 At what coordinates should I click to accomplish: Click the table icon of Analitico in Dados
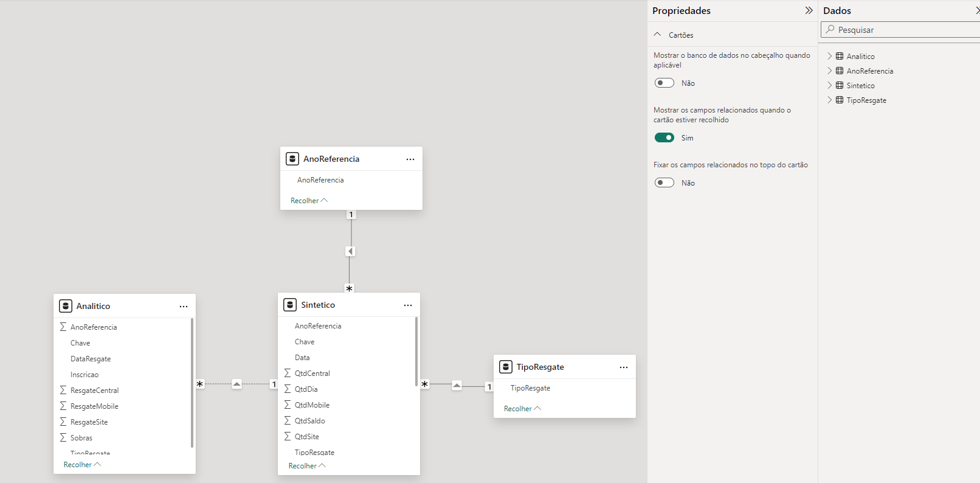pyautogui.click(x=840, y=56)
